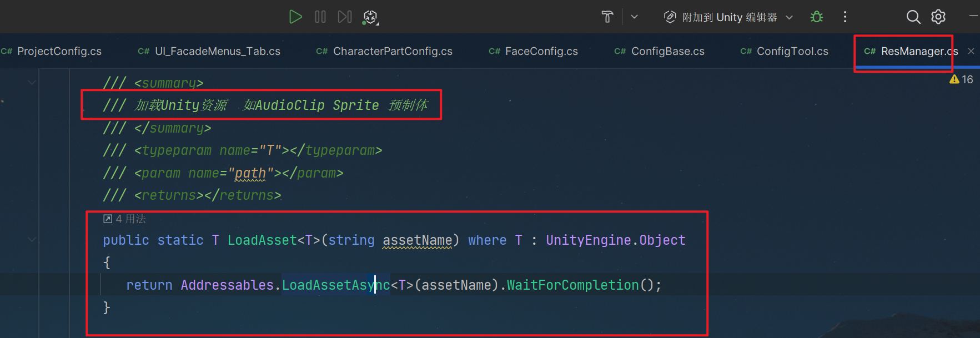This screenshot has height=338, width=980.
Task: Open the IDE settings gear
Action: [x=938, y=17]
